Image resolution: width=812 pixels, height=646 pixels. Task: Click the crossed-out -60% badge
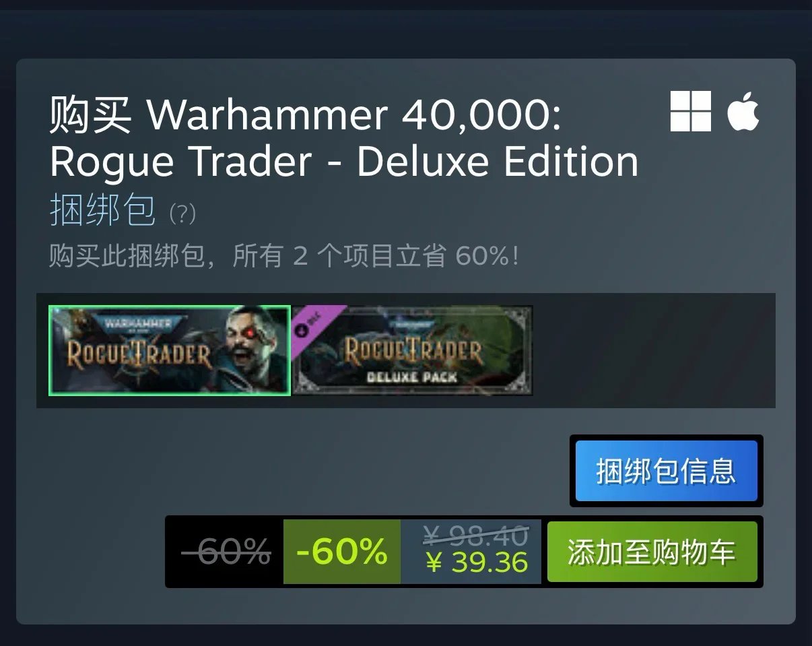click(x=226, y=552)
